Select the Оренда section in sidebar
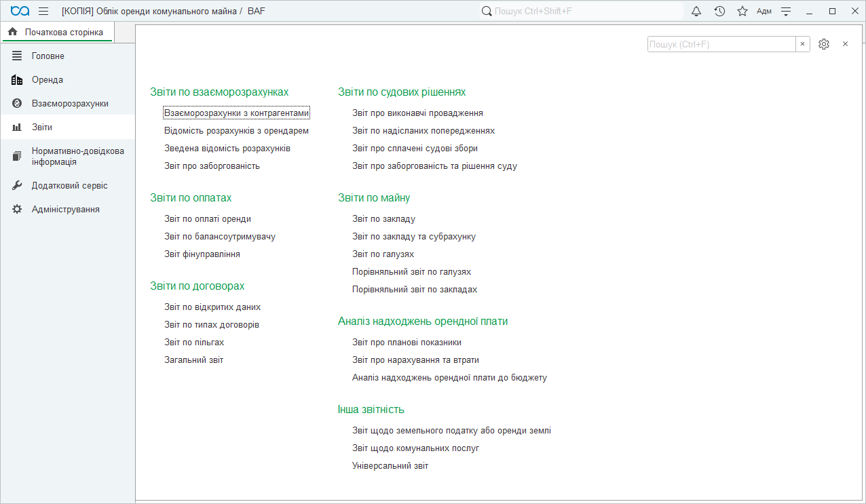This screenshot has width=866, height=504. (47, 80)
